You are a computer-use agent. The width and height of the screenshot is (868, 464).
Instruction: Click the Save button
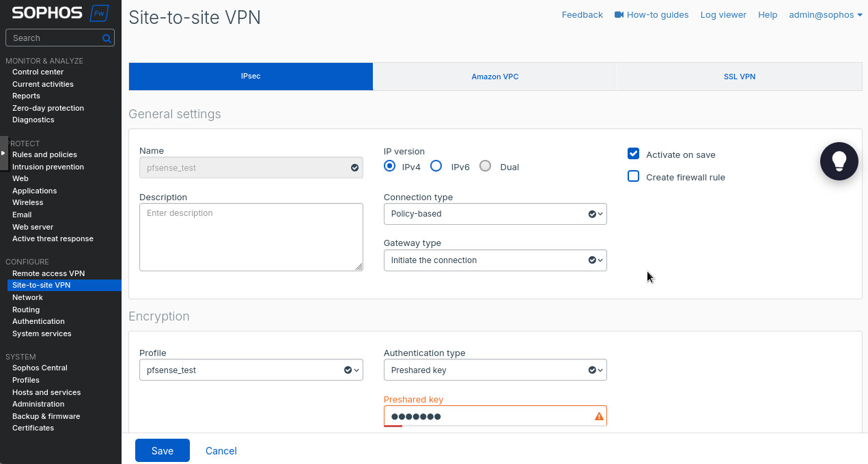(x=162, y=451)
